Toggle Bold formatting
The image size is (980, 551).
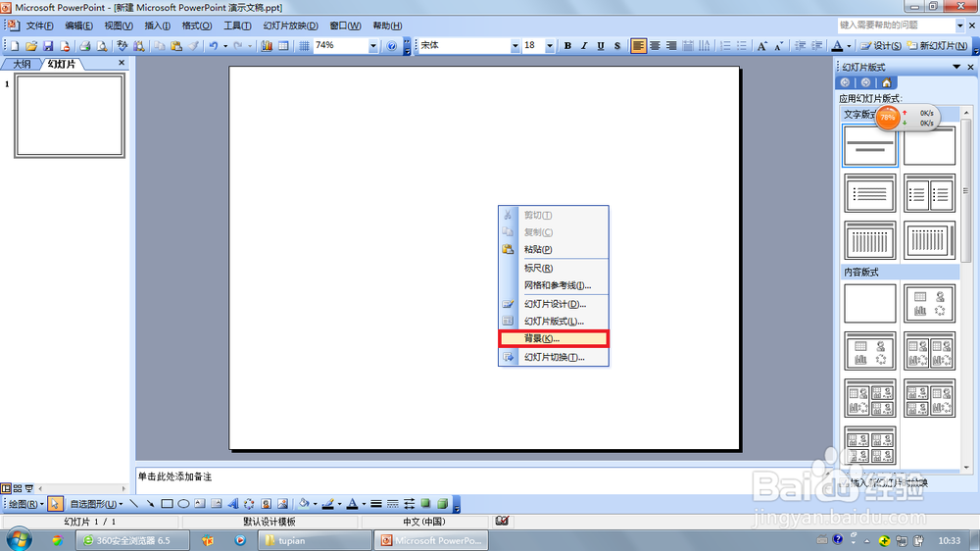(x=567, y=46)
